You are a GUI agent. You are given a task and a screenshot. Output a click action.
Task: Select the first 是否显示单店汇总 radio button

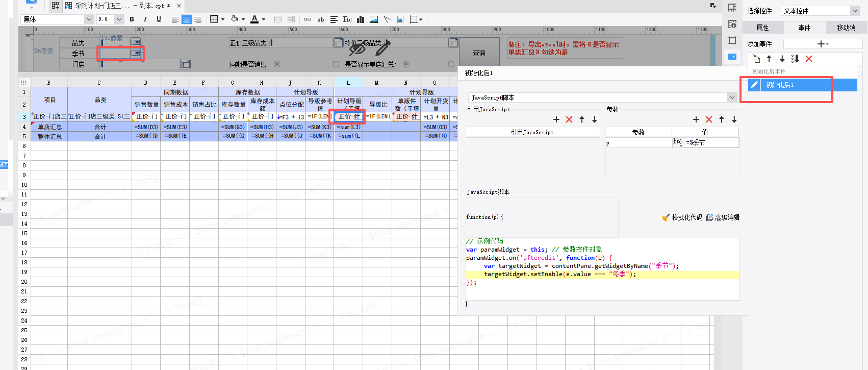point(406,64)
